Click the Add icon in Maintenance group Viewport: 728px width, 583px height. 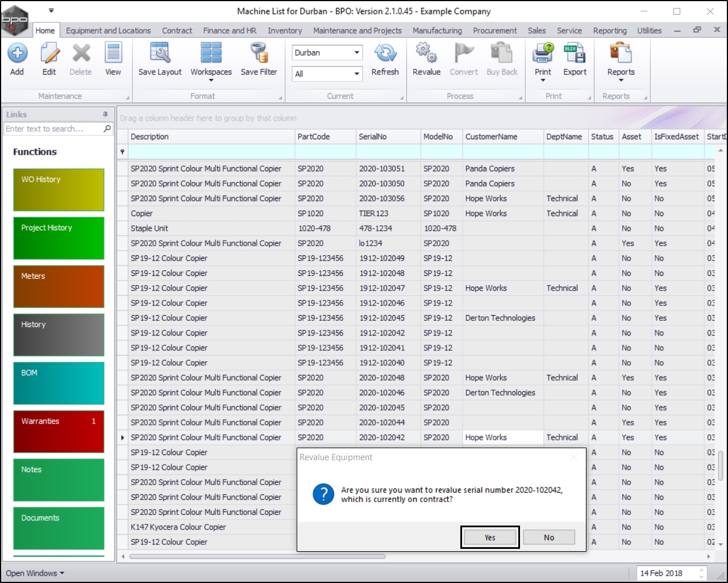[17, 54]
